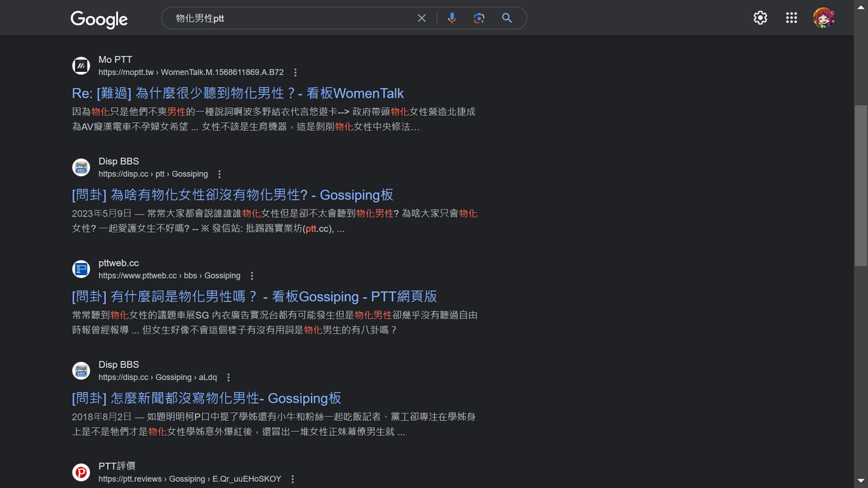Open the Google apps grid
Image resolution: width=868 pixels, height=488 pixels.
click(x=791, y=18)
